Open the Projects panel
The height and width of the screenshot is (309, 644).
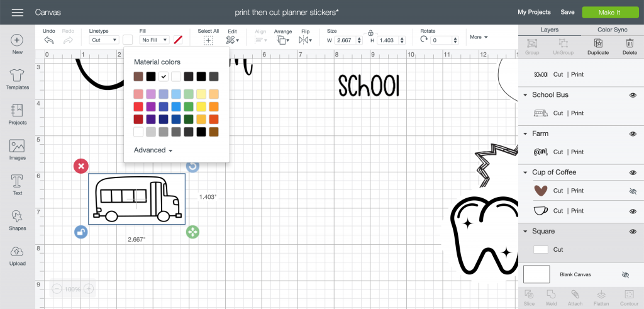[x=17, y=111]
